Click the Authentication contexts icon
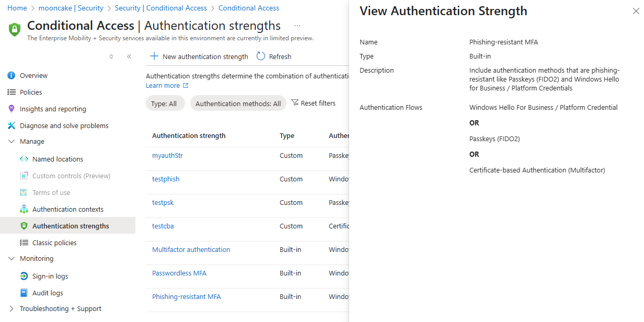 [24, 209]
